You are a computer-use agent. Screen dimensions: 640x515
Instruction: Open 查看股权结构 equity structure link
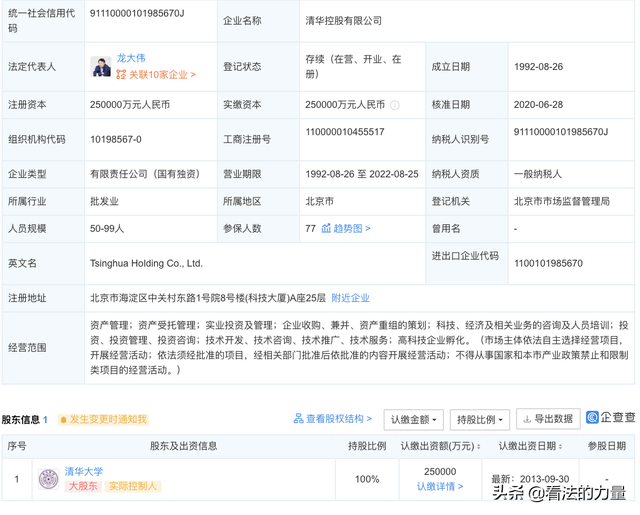pos(339,419)
